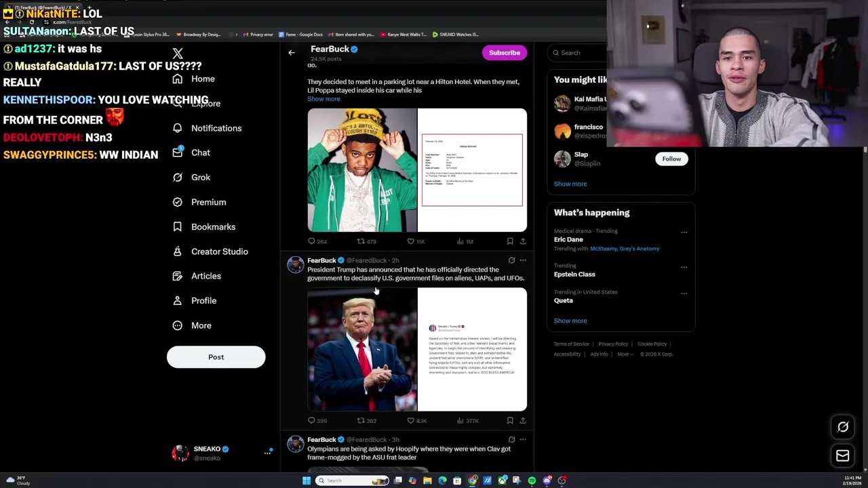Open Epstein Class trending topic
Viewport: 868px width, 488px height.
coord(574,274)
